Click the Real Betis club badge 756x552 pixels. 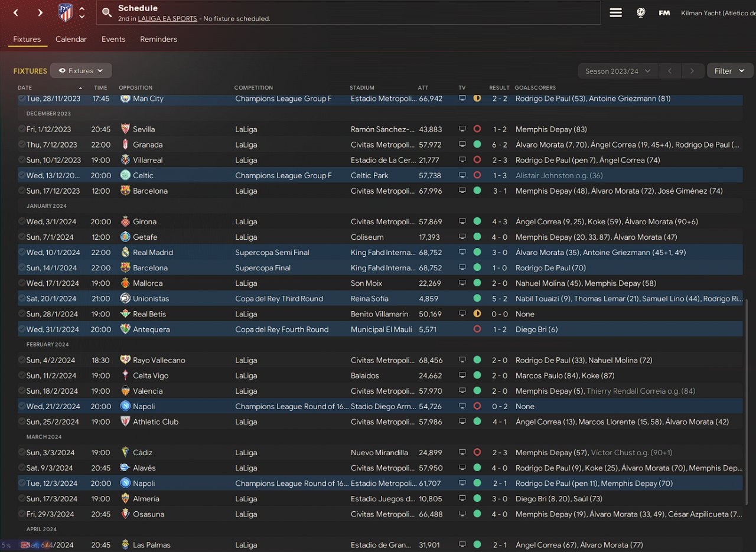tap(125, 314)
